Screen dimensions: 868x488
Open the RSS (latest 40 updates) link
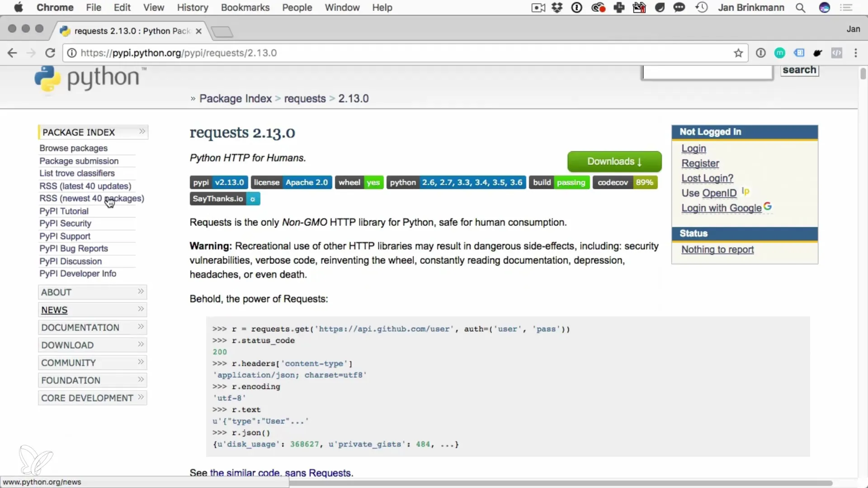tap(85, 186)
